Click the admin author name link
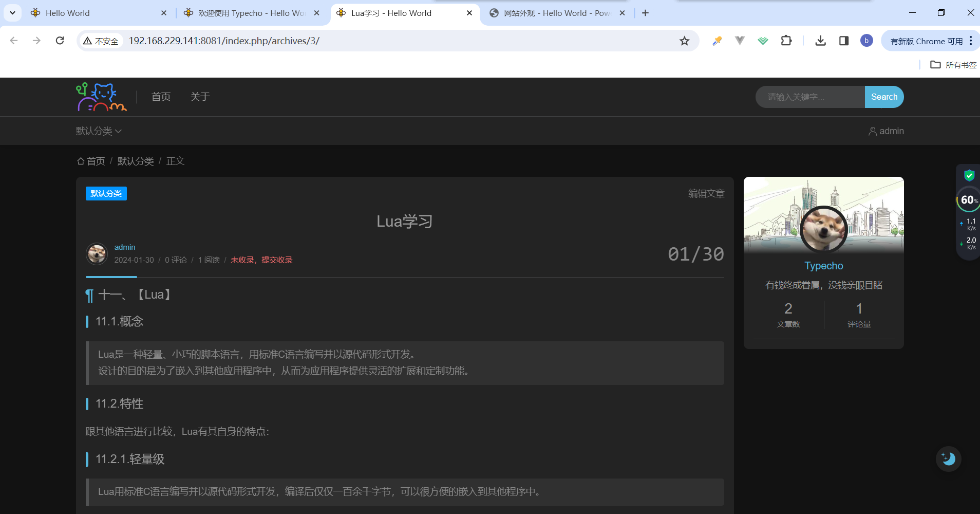 coord(125,247)
